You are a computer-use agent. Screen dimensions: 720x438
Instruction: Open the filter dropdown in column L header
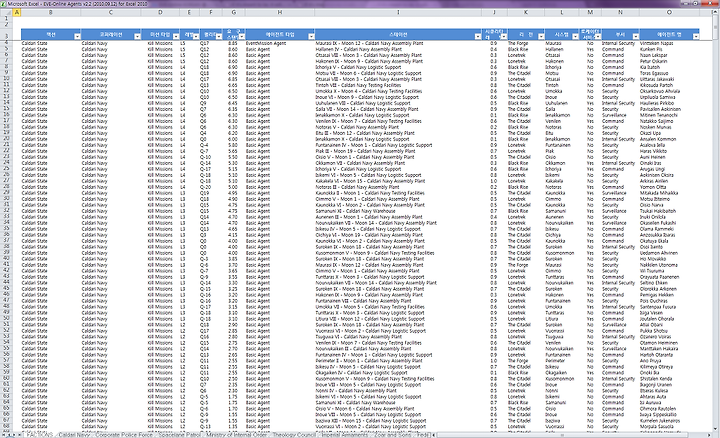[575, 36]
